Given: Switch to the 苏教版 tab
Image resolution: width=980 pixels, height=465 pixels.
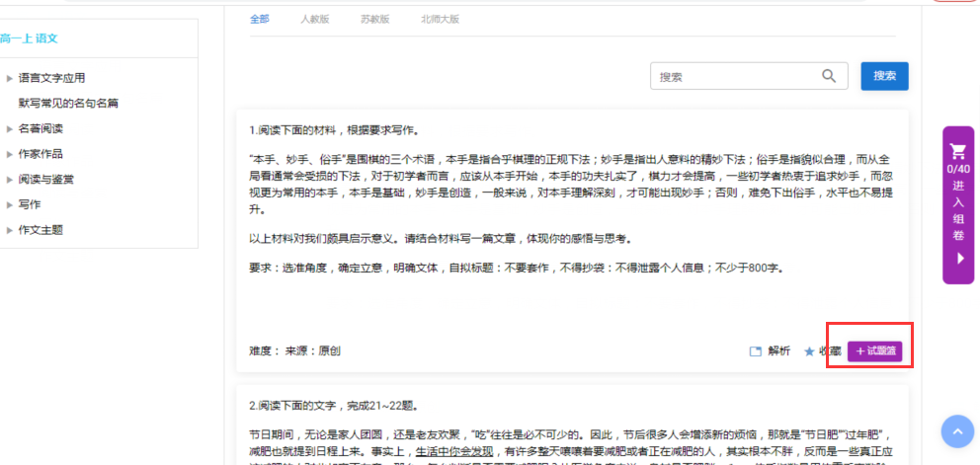Looking at the screenshot, I should coord(374,19).
